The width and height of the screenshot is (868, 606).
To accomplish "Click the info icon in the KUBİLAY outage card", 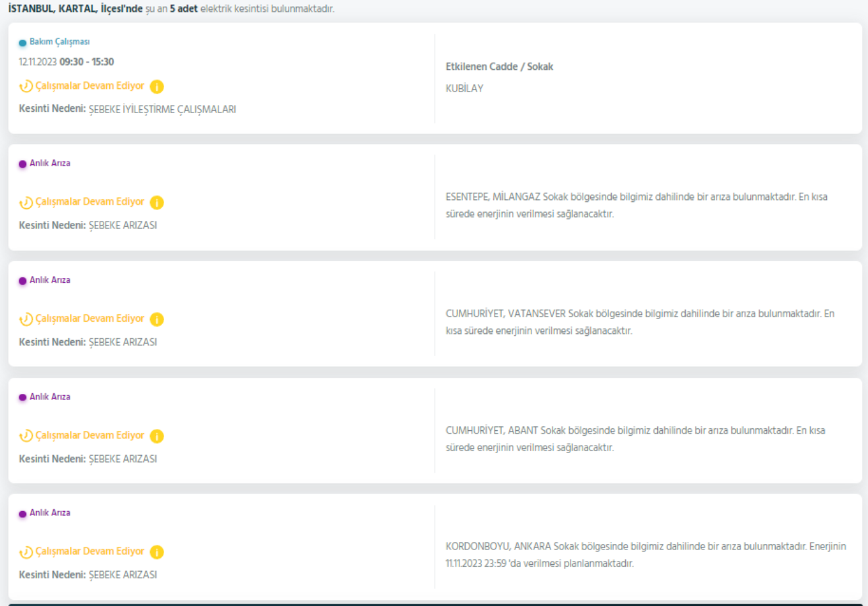I will point(157,87).
